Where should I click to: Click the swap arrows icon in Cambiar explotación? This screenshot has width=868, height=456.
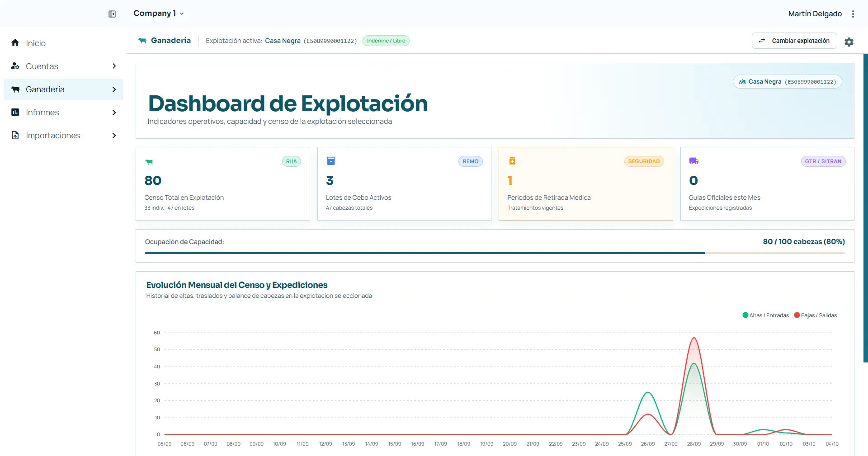(x=762, y=41)
